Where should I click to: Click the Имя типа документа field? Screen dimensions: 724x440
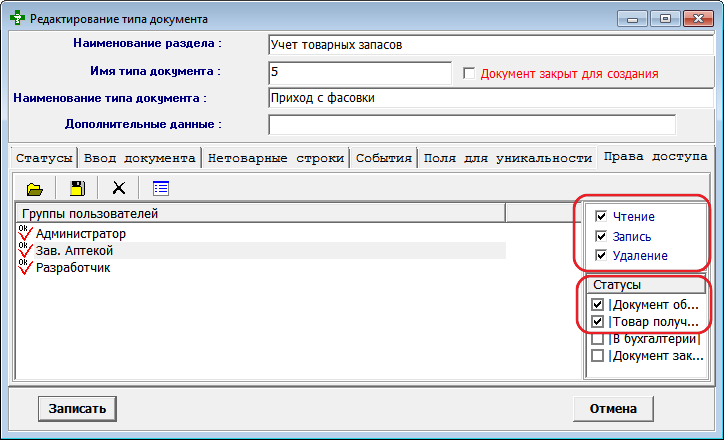click(360, 72)
